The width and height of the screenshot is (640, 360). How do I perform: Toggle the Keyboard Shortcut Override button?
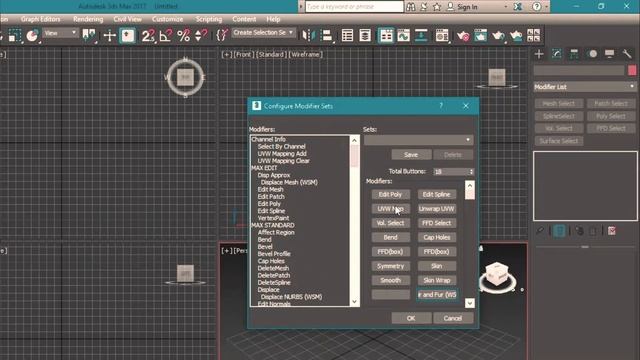(x=127, y=36)
